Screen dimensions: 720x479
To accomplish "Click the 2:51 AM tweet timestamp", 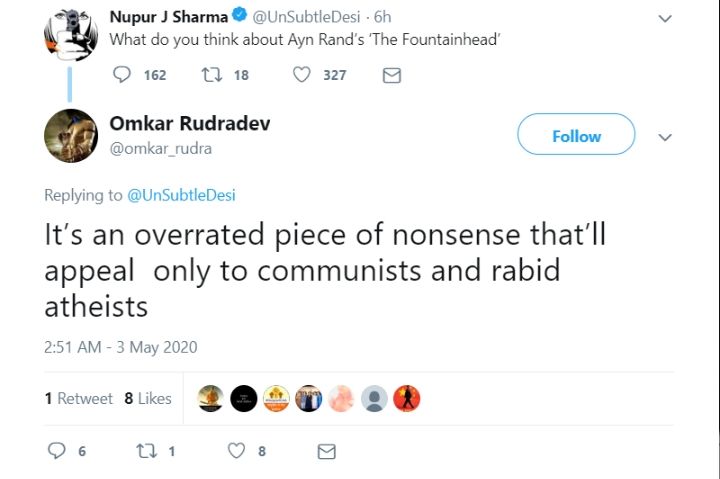I will pyautogui.click(x=120, y=347).
